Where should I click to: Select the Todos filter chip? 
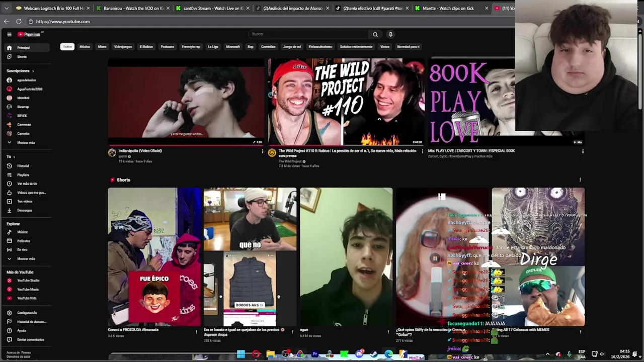[67, 47]
